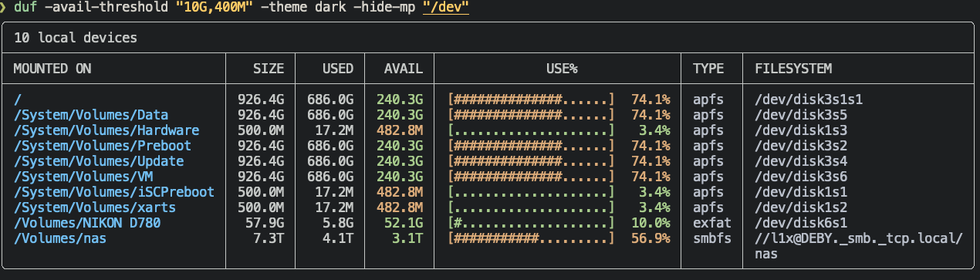The height and width of the screenshot is (280, 980).
Task: Click the /dev/disk3s5 filesystem entry
Action: 801,115
